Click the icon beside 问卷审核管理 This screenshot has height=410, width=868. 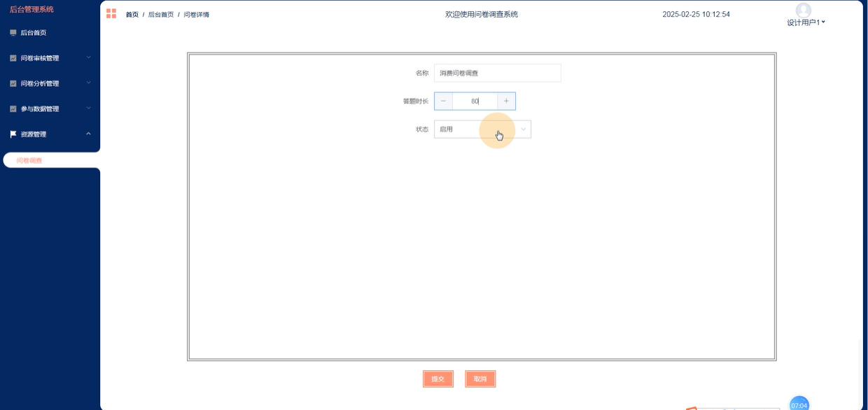click(13, 58)
